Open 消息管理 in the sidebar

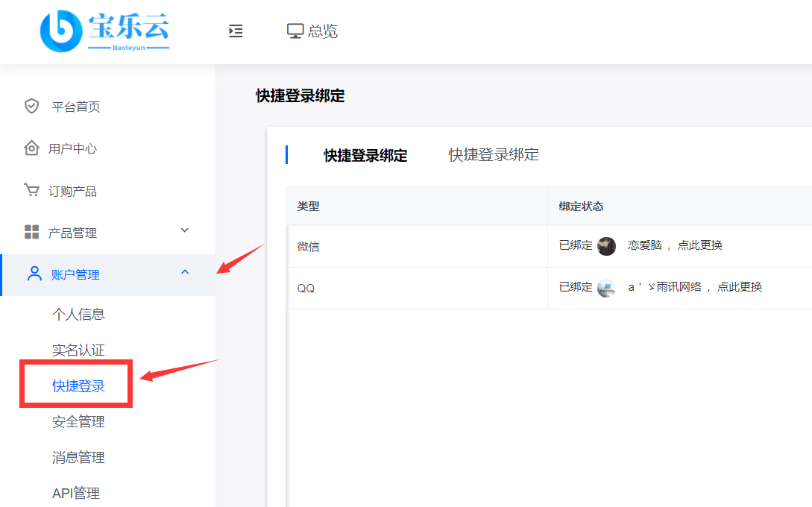coord(78,458)
